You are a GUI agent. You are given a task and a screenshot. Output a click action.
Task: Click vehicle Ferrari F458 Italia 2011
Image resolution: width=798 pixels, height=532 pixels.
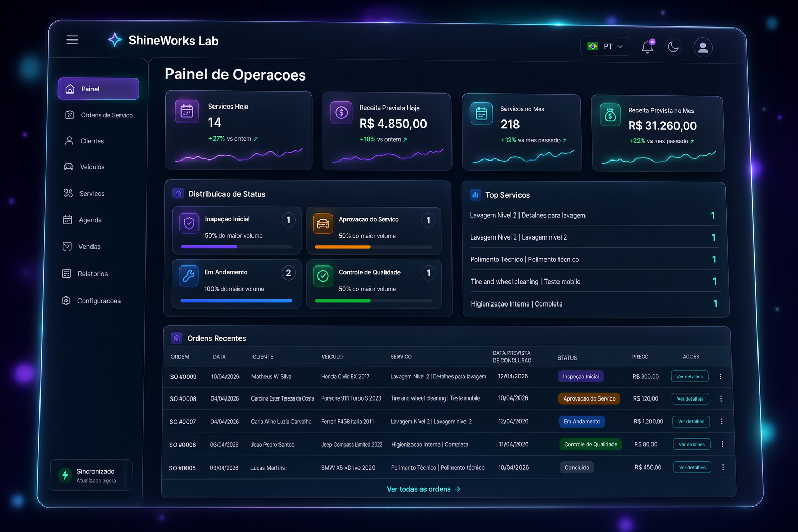coord(347,422)
